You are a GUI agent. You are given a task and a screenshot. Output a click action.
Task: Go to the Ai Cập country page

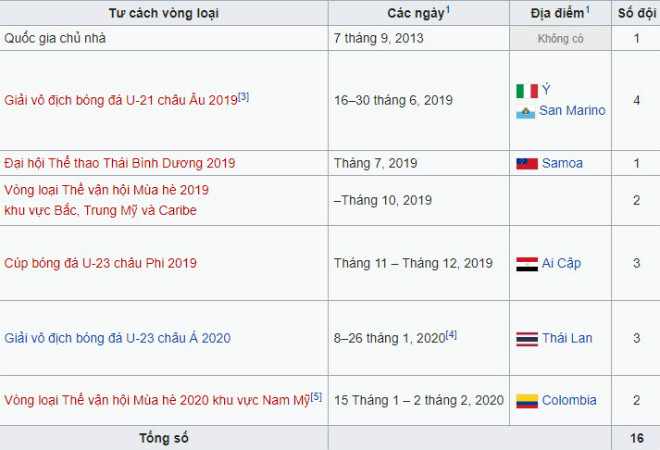pyautogui.click(x=561, y=263)
